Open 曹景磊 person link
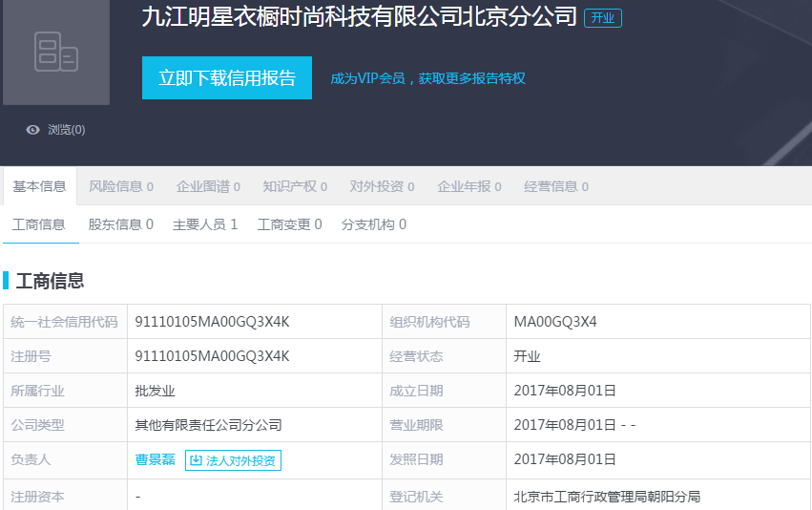The height and width of the screenshot is (510, 812). (x=155, y=459)
